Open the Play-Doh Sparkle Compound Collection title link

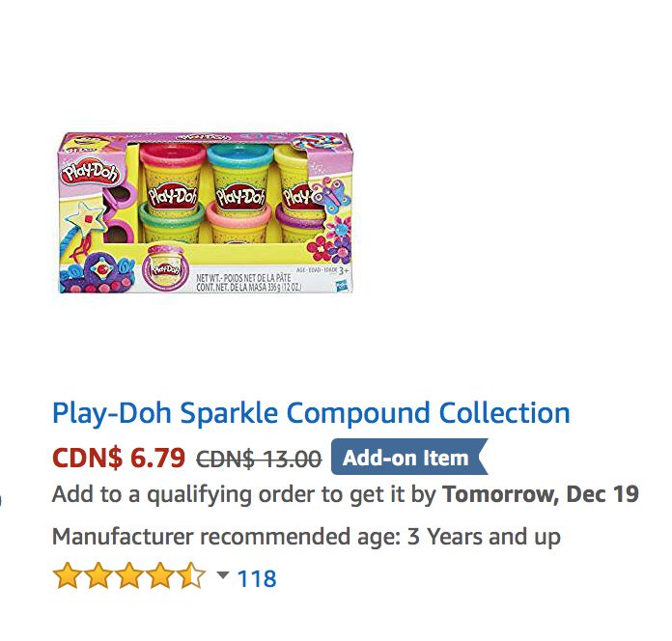311,412
